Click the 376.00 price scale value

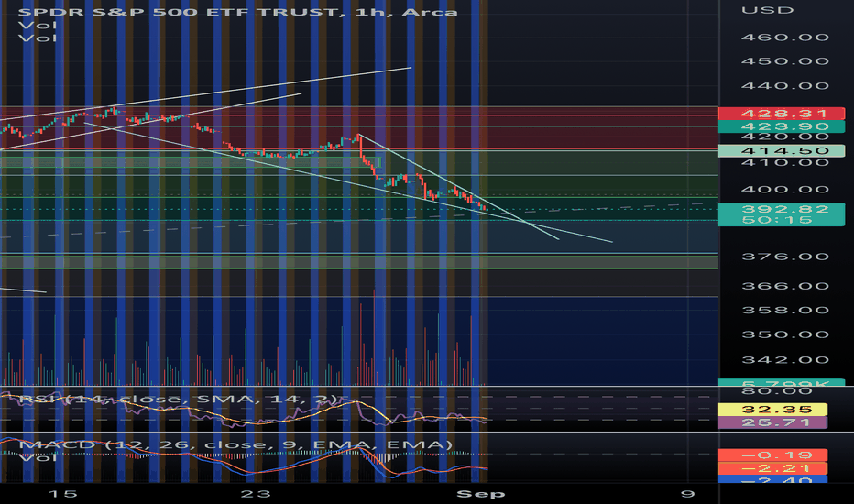point(785,257)
